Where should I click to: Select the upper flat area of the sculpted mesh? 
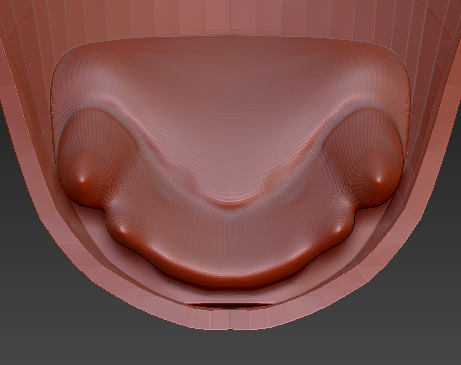pos(230,83)
